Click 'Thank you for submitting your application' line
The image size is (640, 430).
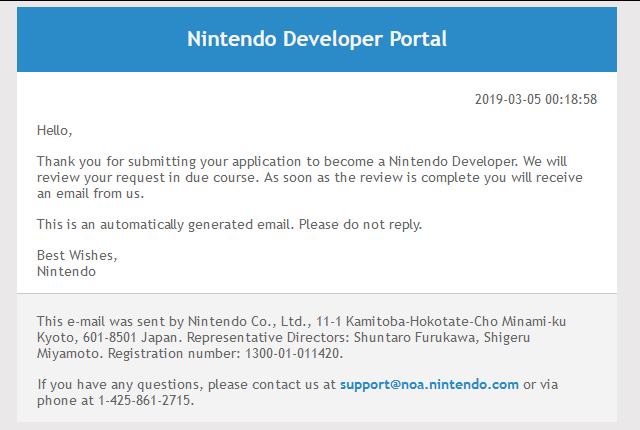pyautogui.click(x=302, y=162)
